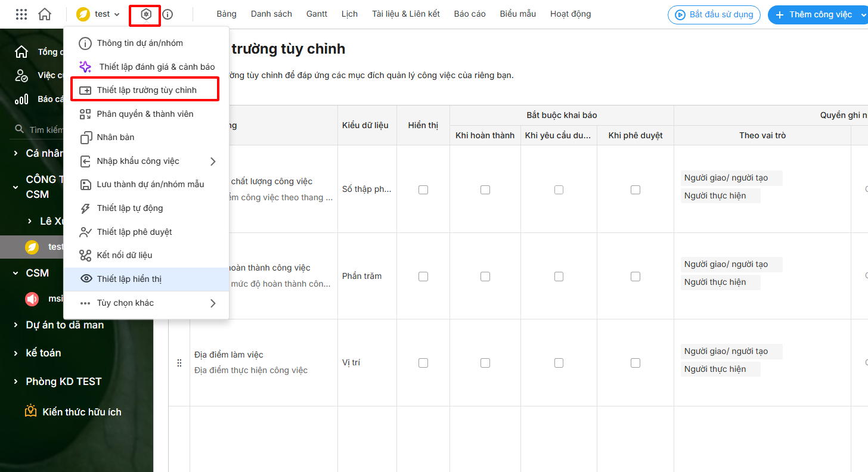Toggle Hiển thị checkbox for Địa điểm làm việc
Image resolution: width=868 pixels, height=472 pixels.
pos(423,363)
